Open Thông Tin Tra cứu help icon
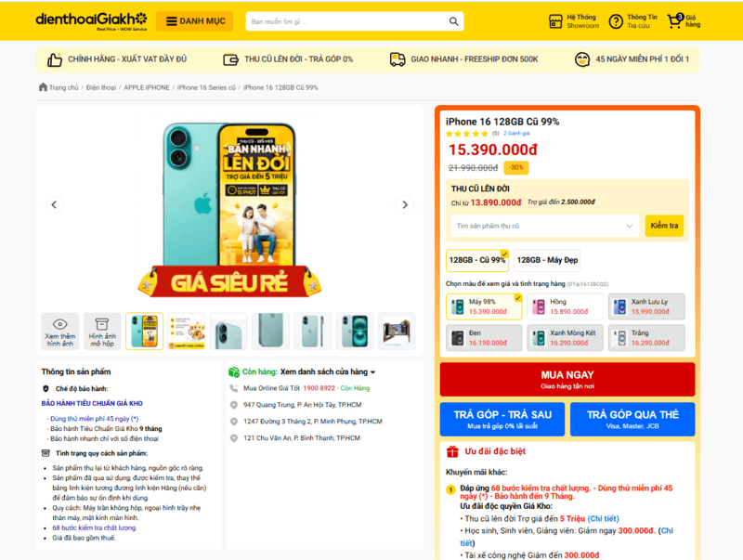The image size is (743, 560). 616,21
